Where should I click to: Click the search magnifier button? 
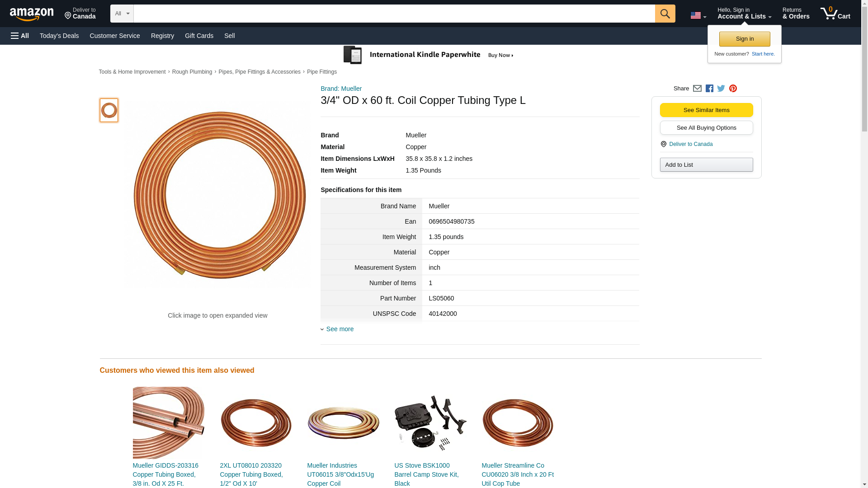click(x=665, y=14)
